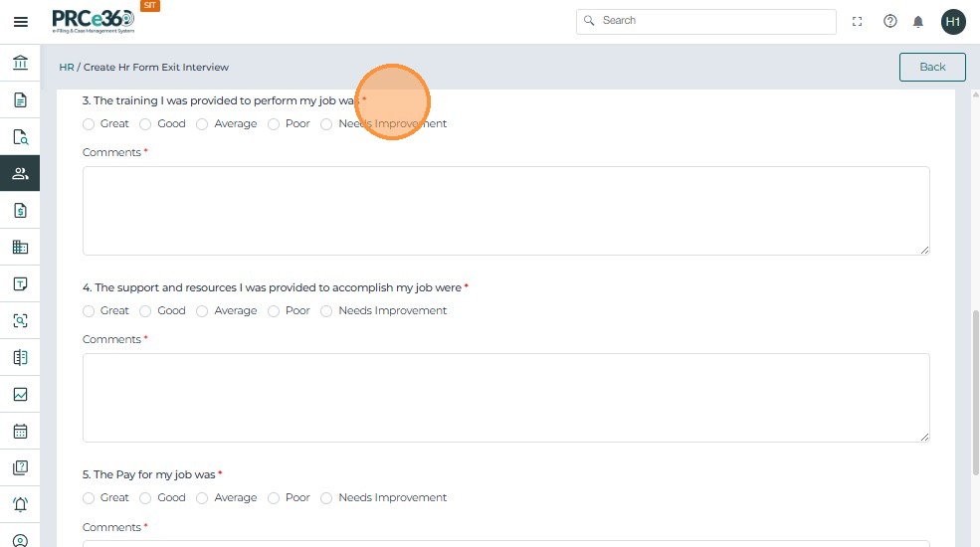980x547 pixels.
Task: Open the H1 user profile menu
Action: click(x=952, y=21)
